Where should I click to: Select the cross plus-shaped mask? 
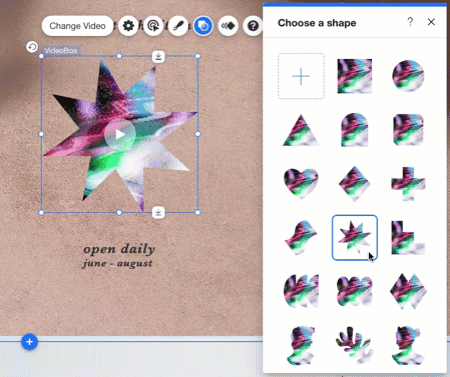coord(408,184)
